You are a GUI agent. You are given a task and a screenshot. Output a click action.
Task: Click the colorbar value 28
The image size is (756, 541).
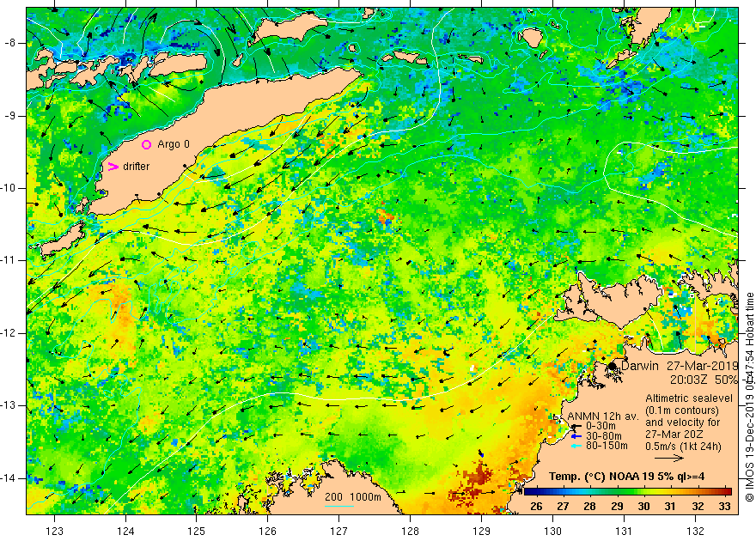pyautogui.click(x=589, y=507)
